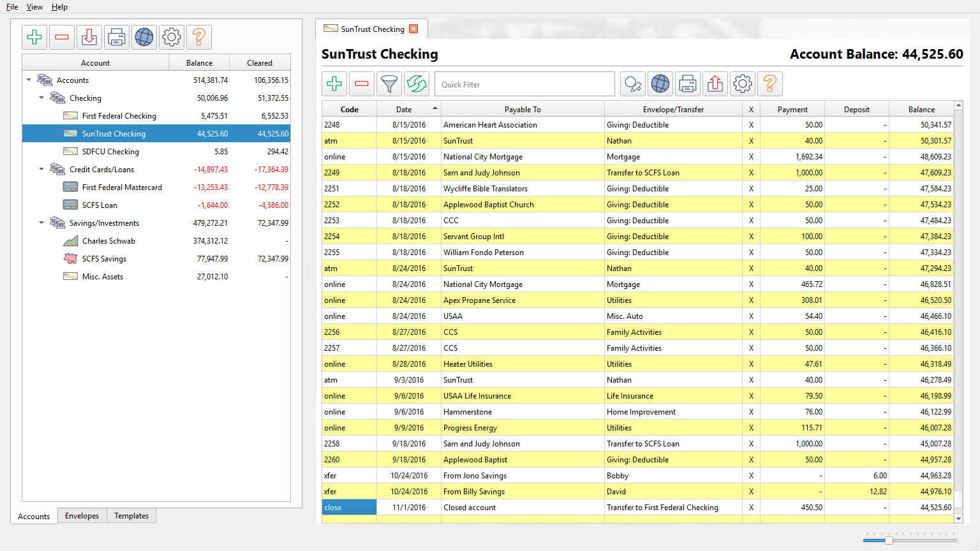980x551 pixels.
Task: Click the green plus icon above the accounts list
Action: click(34, 37)
